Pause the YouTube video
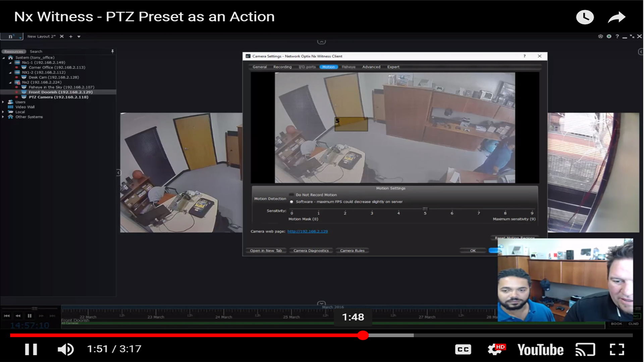This screenshot has height=362, width=644. tap(31, 349)
